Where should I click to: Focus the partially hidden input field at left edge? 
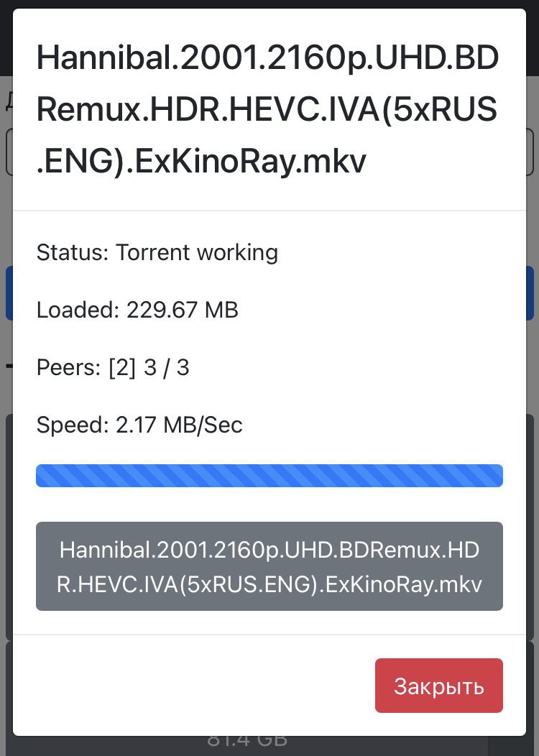(x=8, y=152)
